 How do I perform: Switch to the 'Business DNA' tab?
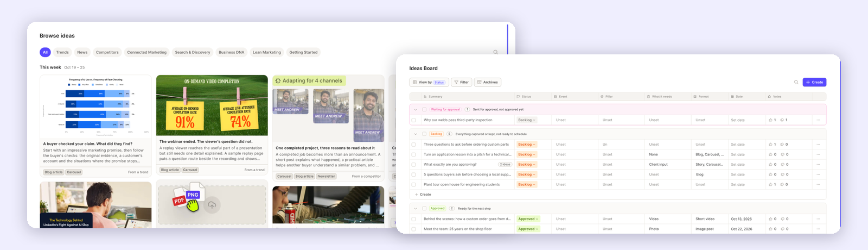(x=231, y=52)
